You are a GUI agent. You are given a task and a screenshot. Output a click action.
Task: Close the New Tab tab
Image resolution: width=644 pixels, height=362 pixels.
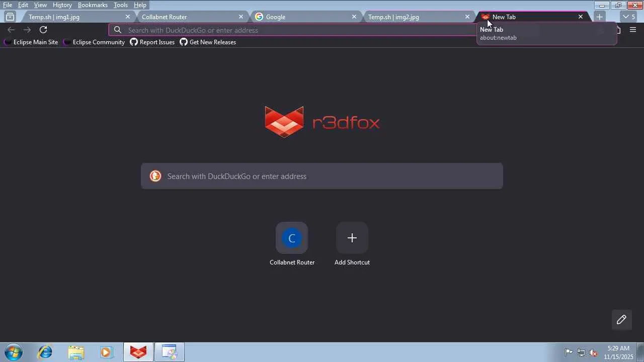click(x=581, y=17)
